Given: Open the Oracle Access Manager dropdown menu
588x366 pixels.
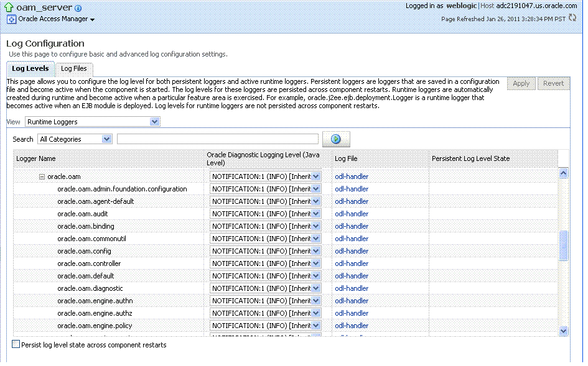Looking at the screenshot, I should pos(91,19).
